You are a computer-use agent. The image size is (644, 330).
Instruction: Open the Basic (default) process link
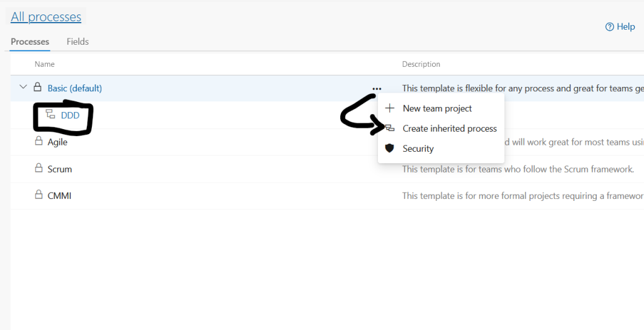tap(74, 88)
